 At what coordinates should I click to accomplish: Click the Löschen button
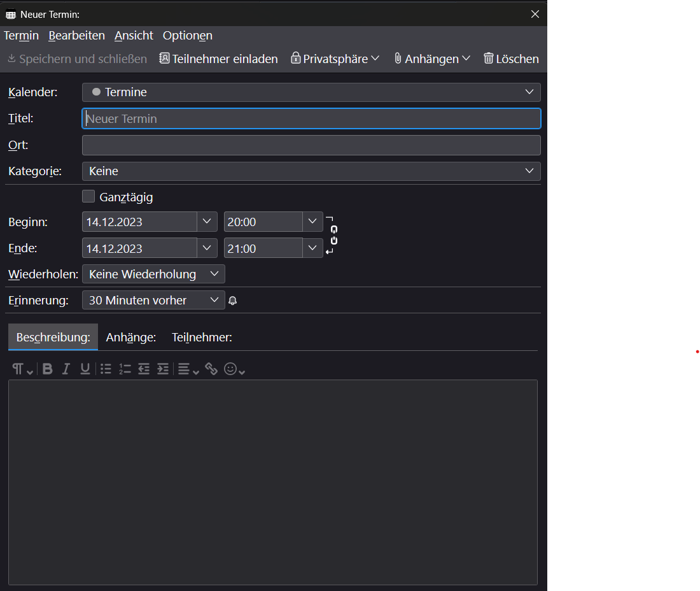(511, 59)
